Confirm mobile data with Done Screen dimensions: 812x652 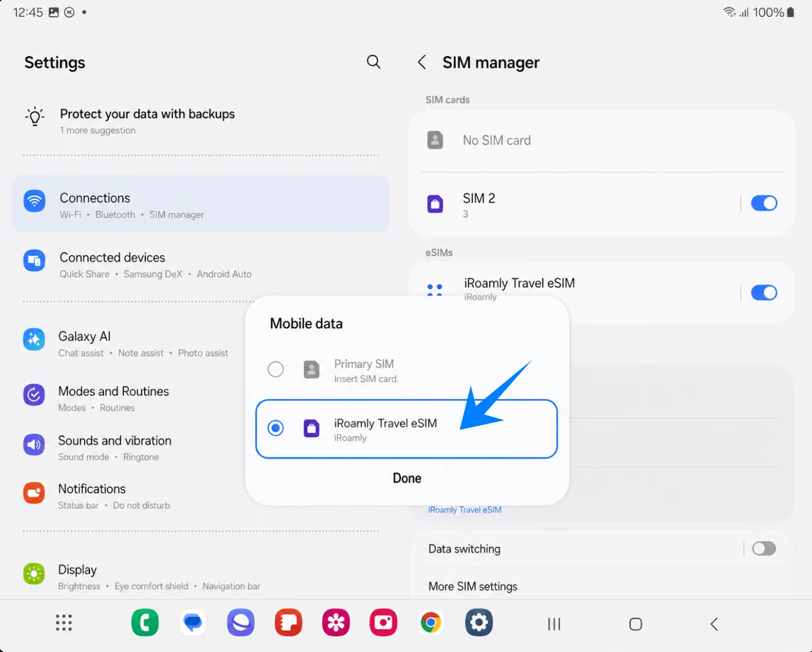coord(407,478)
